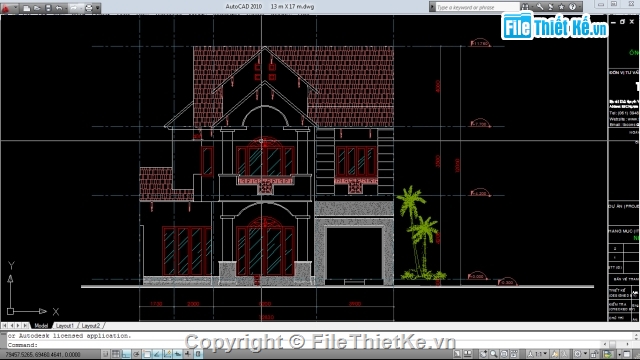
Task: Save the drawing with the Save icon
Action: 48,8
